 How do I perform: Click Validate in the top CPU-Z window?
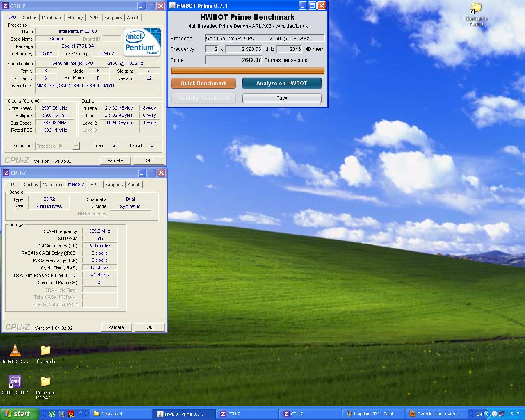coord(115,160)
